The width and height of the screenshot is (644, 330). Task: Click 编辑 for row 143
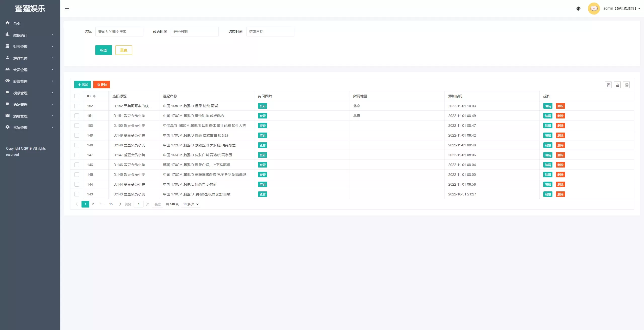[x=548, y=194]
